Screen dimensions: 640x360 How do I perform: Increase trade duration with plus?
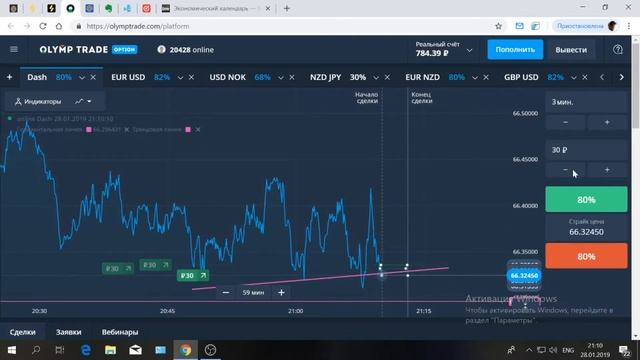(x=607, y=122)
